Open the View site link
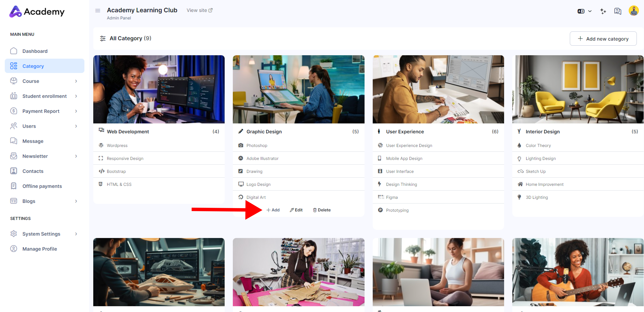This screenshot has height=312, width=644. click(199, 10)
